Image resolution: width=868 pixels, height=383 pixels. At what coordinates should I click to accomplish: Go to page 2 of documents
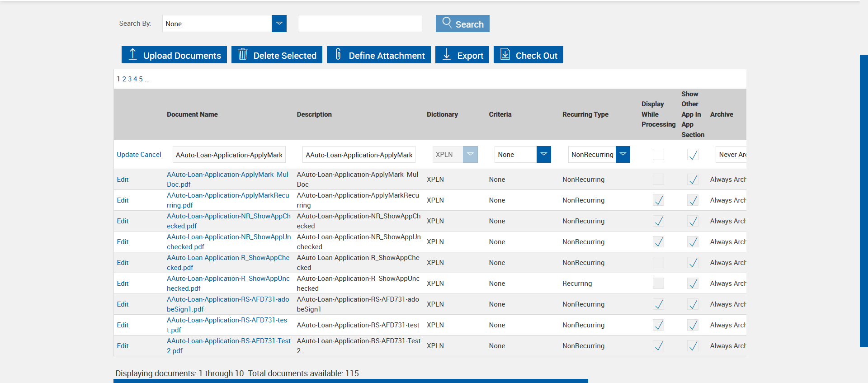tap(124, 79)
